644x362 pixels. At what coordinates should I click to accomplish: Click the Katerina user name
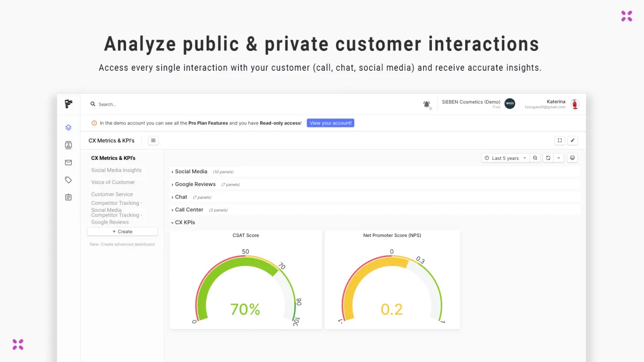[556, 101]
